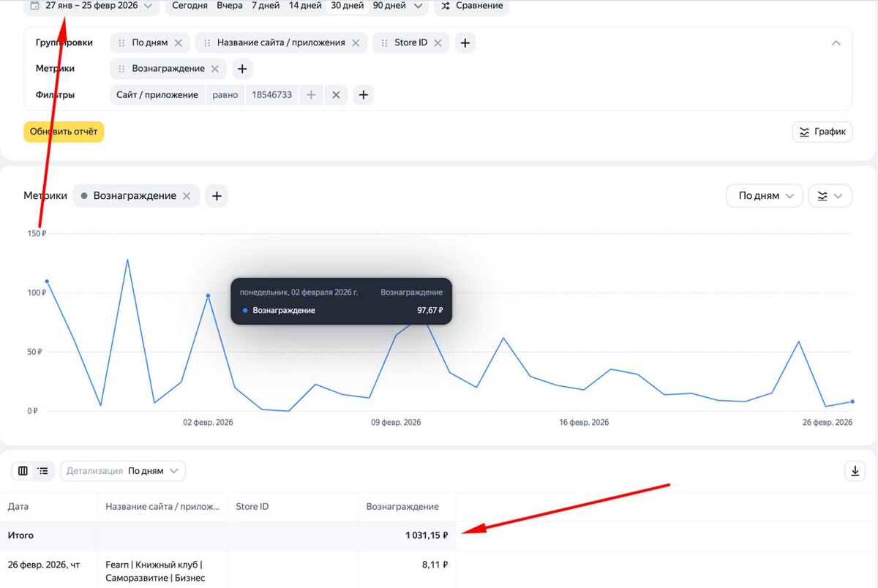878x588 pixels.
Task: Select the 14 дней period
Action: (x=305, y=6)
